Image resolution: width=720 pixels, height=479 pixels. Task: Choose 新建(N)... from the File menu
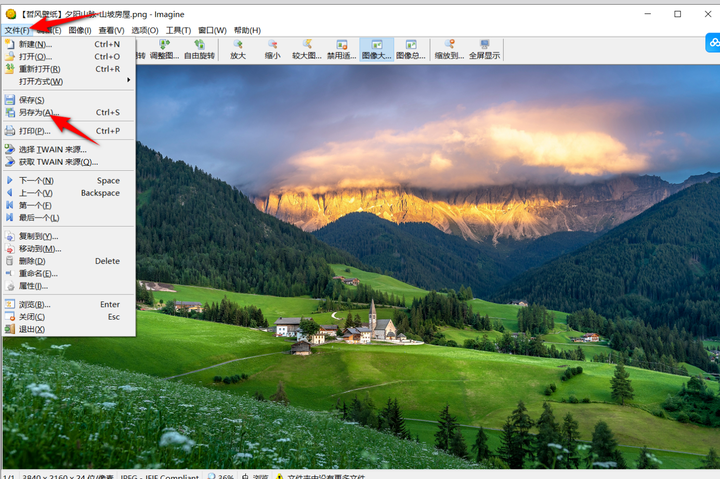click(x=69, y=44)
